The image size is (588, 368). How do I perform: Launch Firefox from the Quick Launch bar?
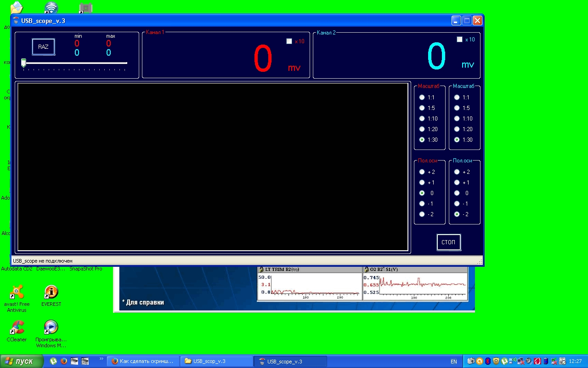point(64,361)
